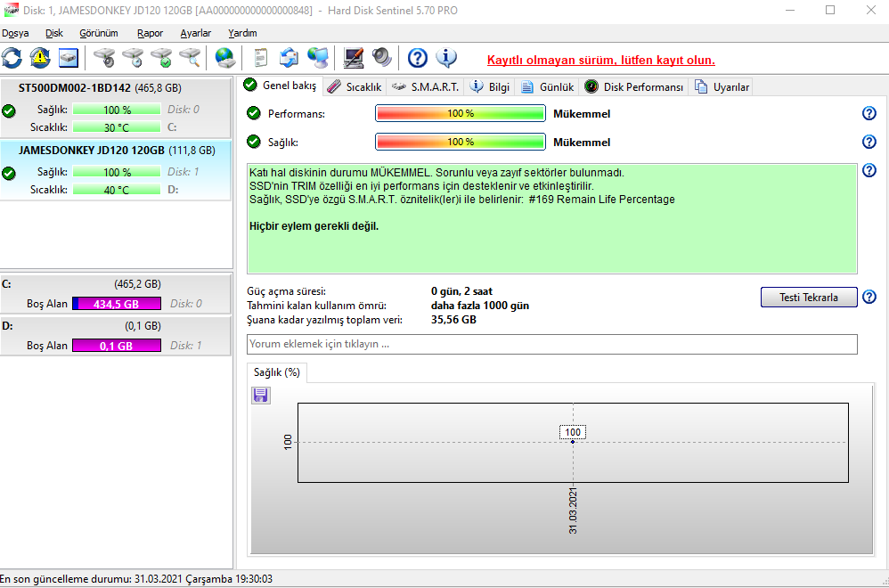Click the notepad report toolbar icon
Image resolution: width=889 pixels, height=588 pixels.
(261, 58)
